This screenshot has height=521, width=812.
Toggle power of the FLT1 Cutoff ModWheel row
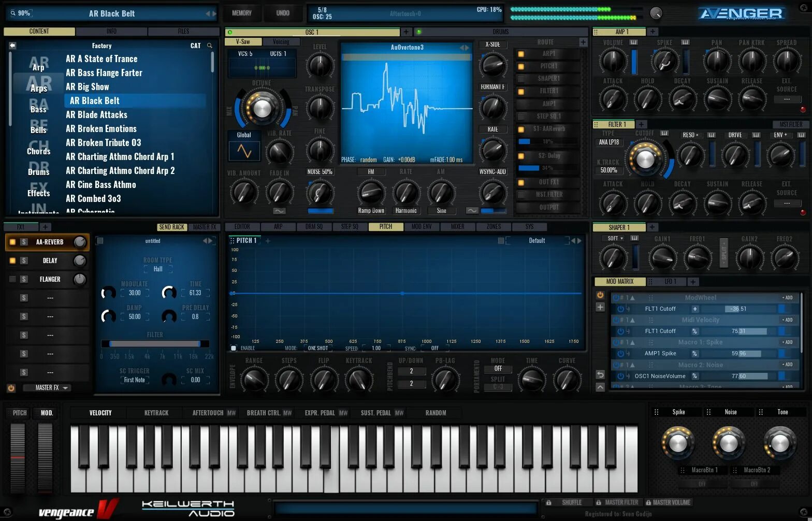[620, 309]
